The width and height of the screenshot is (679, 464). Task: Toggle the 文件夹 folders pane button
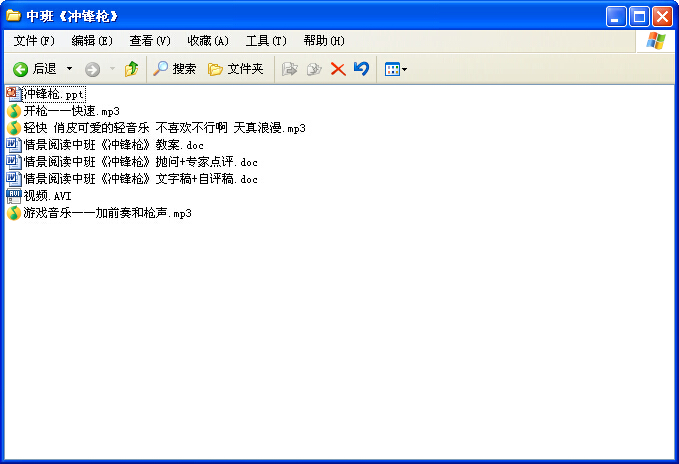(x=235, y=69)
